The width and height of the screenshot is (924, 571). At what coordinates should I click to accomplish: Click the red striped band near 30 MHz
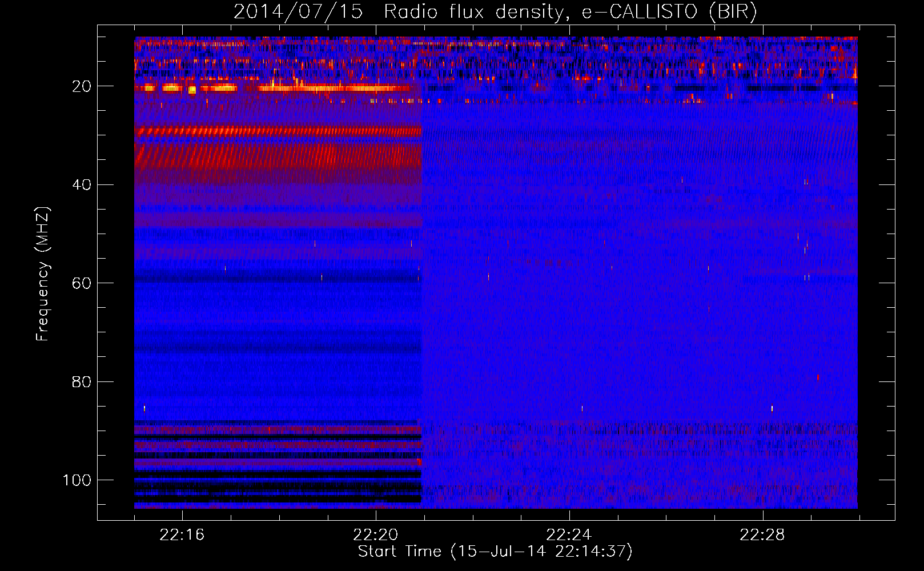click(x=278, y=131)
